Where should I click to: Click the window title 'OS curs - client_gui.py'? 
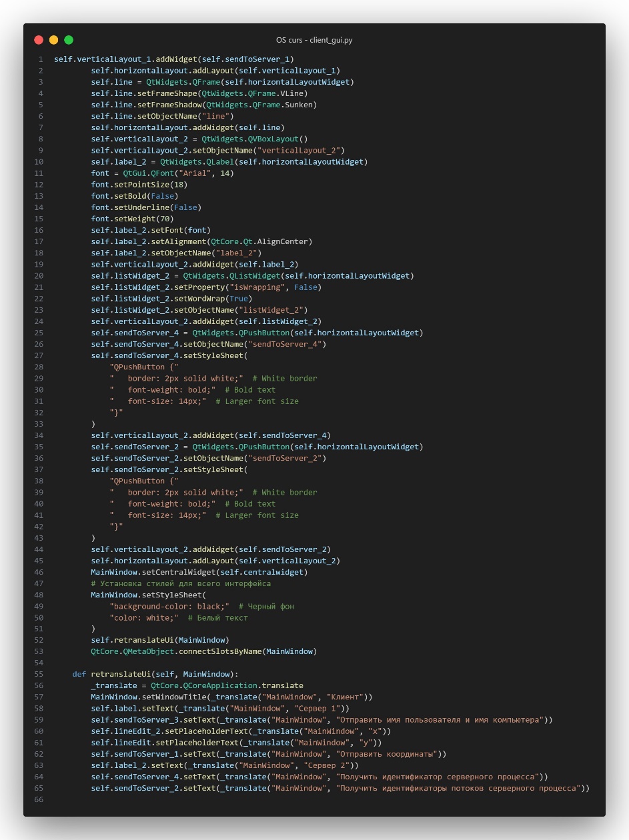pyautogui.click(x=314, y=40)
